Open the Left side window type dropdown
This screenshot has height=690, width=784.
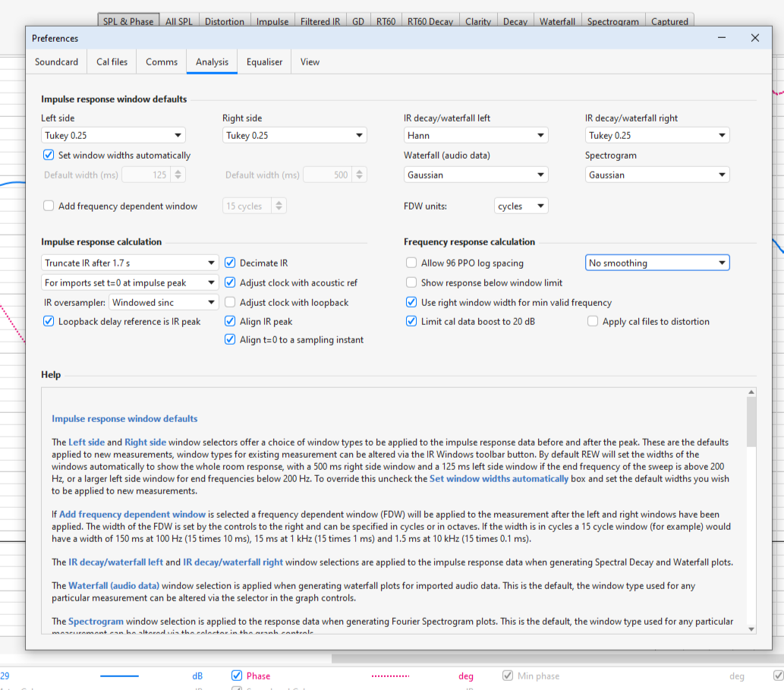coord(113,136)
